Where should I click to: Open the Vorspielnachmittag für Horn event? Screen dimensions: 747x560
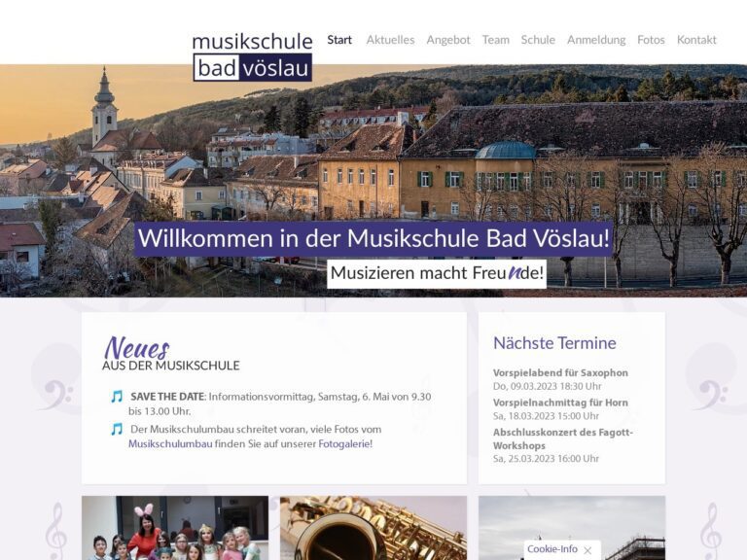coord(560,402)
